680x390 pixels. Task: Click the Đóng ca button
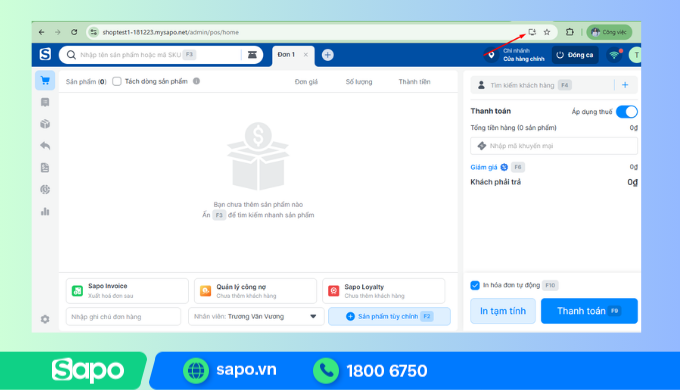(575, 55)
